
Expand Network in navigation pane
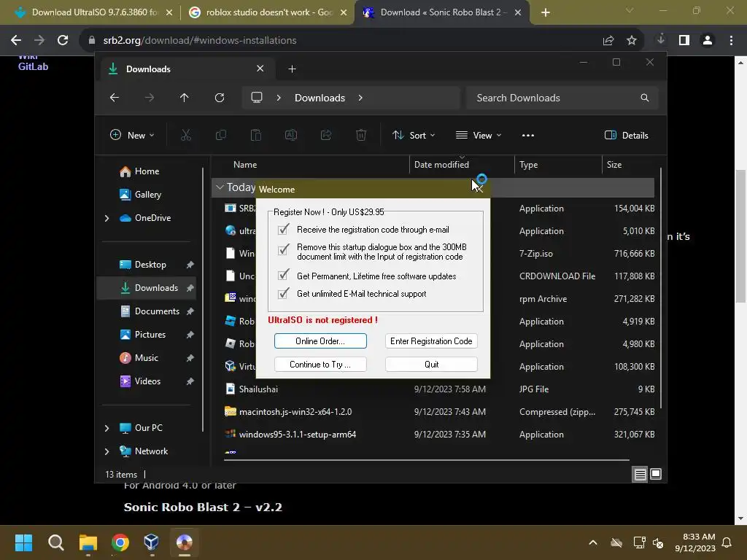pos(107,451)
